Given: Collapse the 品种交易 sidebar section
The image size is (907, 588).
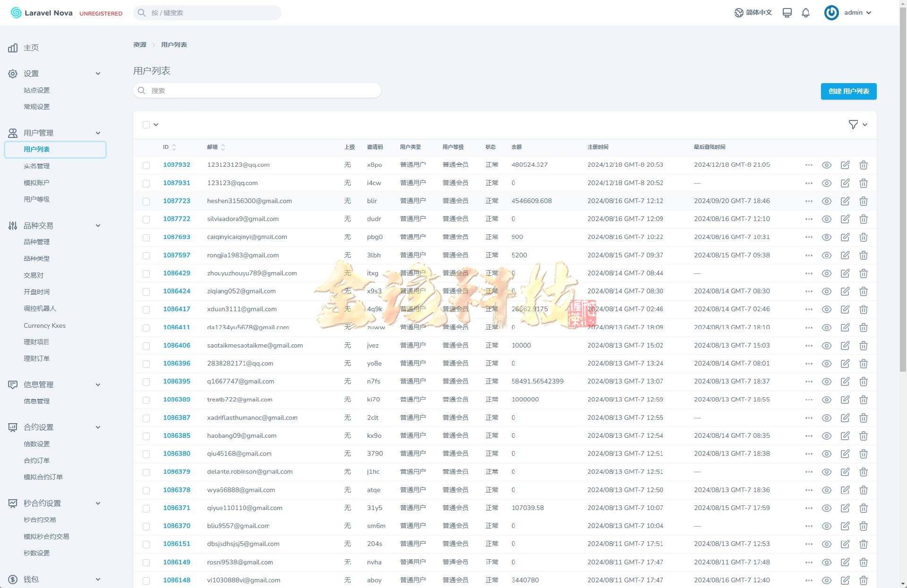Looking at the screenshot, I should coord(98,226).
